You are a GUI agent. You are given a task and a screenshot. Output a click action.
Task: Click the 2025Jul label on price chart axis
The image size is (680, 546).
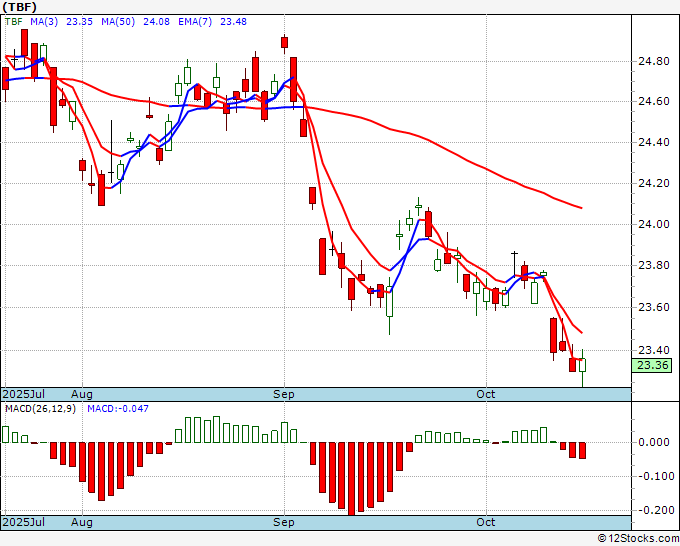[x=24, y=394]
